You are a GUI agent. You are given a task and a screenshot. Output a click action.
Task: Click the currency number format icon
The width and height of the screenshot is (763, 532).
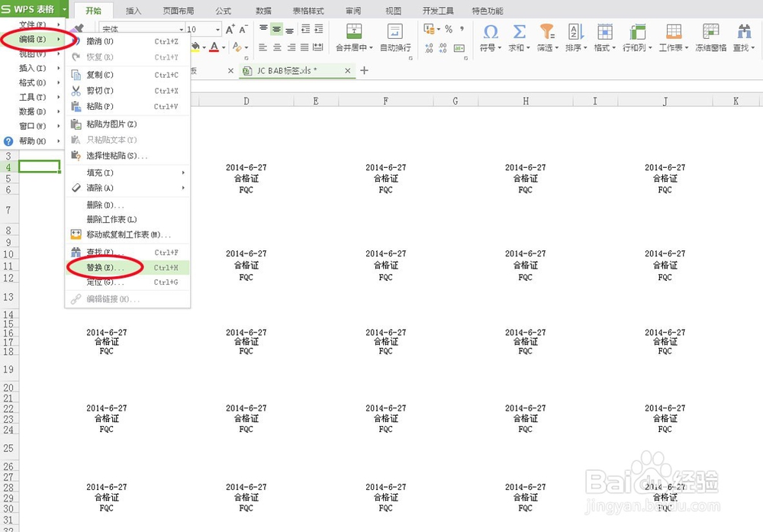coord(429,29)
